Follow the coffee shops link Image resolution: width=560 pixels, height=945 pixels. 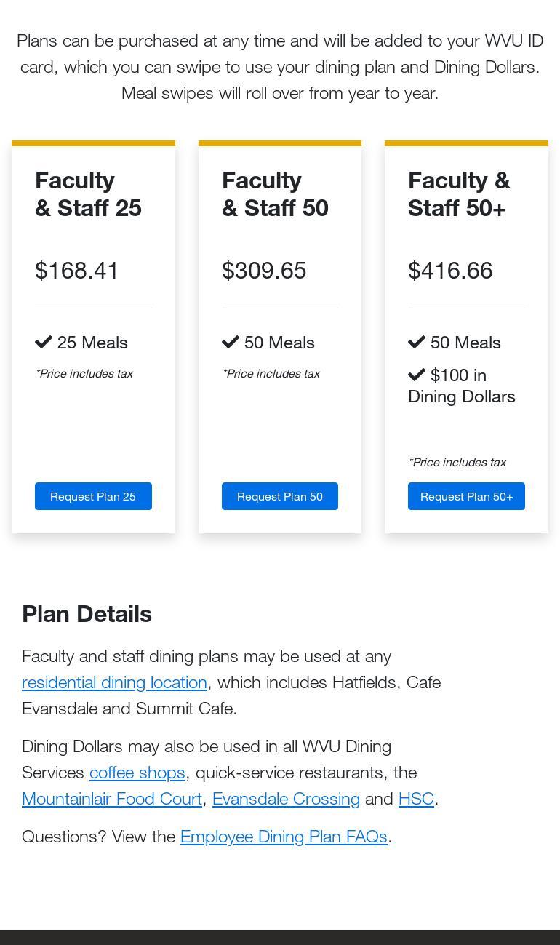coord(137,773)
